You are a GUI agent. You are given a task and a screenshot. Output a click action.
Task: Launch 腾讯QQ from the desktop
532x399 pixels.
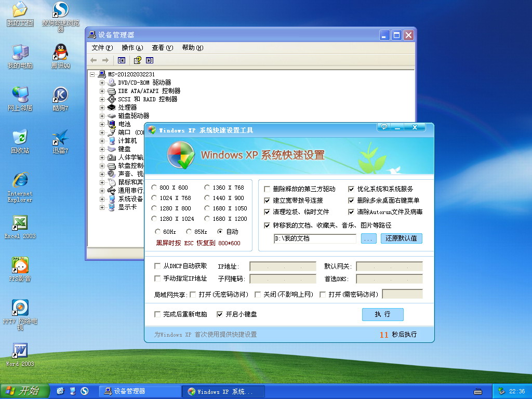coord(60,56)
